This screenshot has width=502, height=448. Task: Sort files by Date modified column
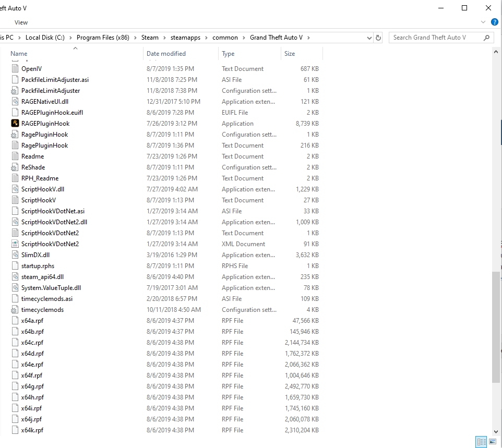pos(166,53)
